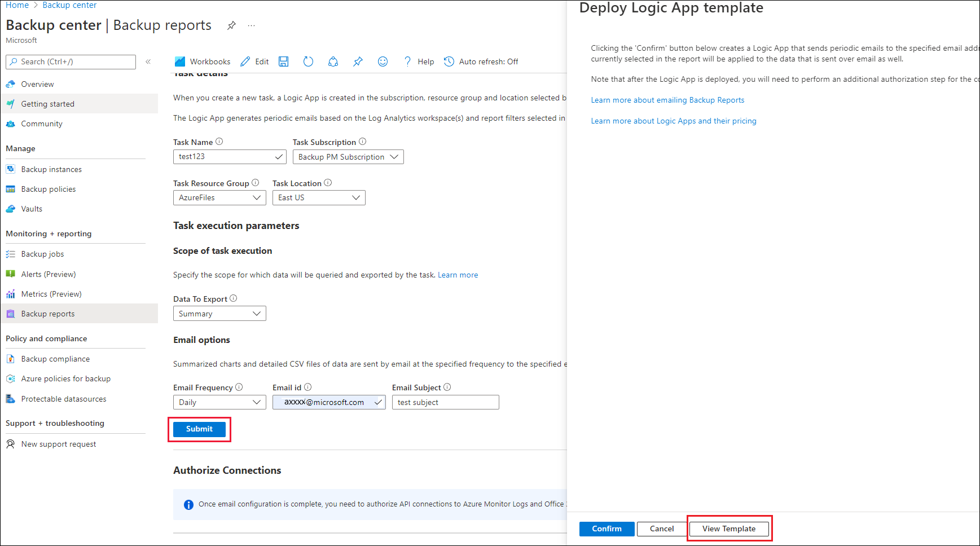Navigate to Backup center breadcrumb
This screenshot has height=546, width=980.
[69, 5]
